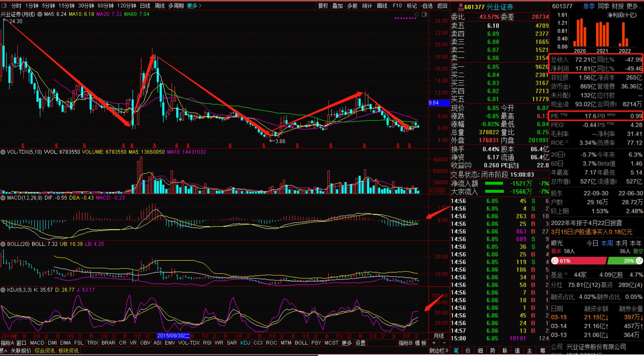Open the 模板 template menu
The height and width of the screenshot is (356, 644).
coord(421,343)
